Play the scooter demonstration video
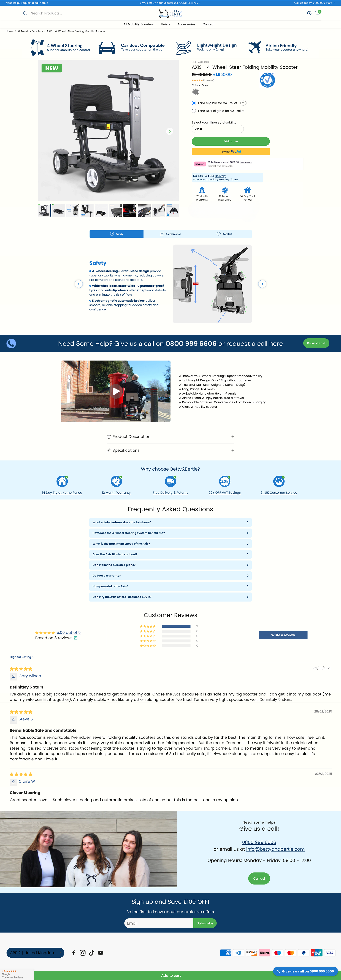341x980 pixels. (116, 391)
